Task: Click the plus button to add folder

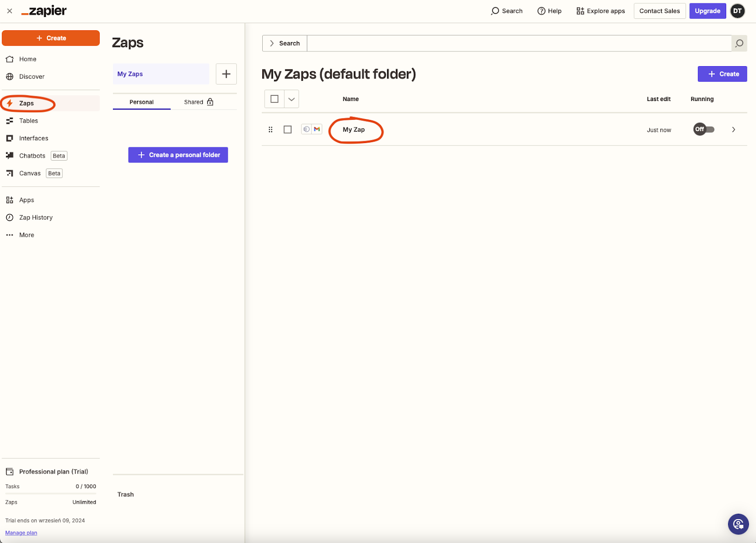Action: (x=226, y=74)
